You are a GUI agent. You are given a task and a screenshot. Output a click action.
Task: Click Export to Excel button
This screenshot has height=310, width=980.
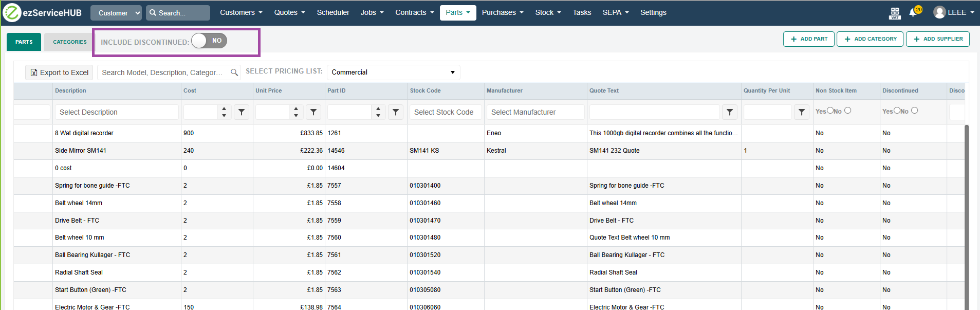(x=59, y=72)
